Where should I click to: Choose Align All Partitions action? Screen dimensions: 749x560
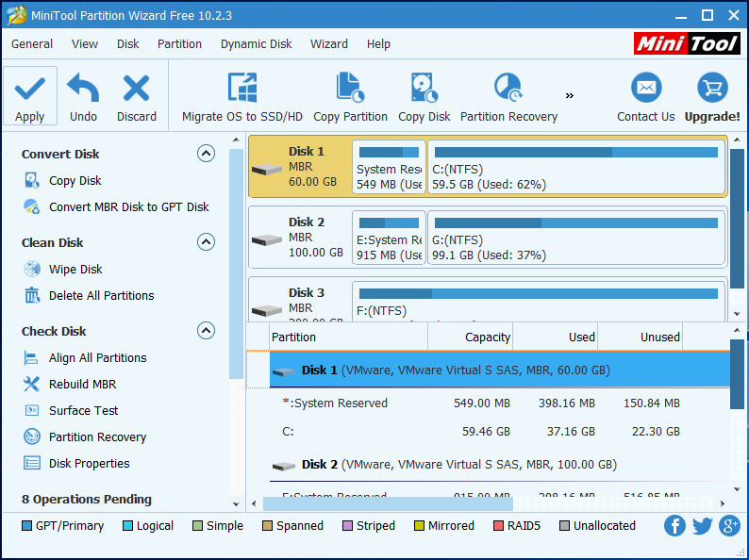pos(86,358)
